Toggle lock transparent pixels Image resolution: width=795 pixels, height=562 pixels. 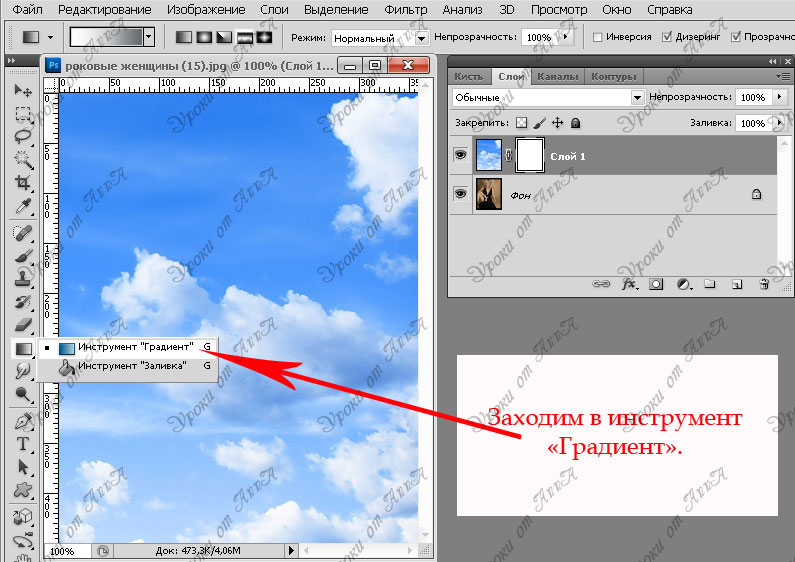coord(521,123)
